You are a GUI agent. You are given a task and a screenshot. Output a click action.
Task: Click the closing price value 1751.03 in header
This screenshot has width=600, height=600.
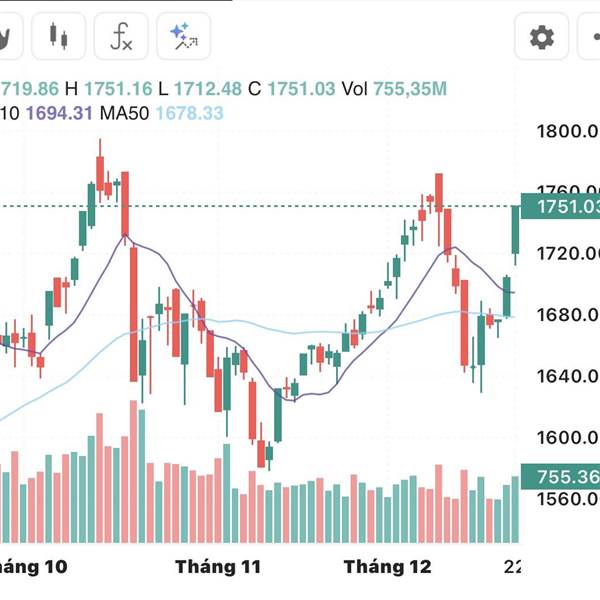(x=301, y=89)
